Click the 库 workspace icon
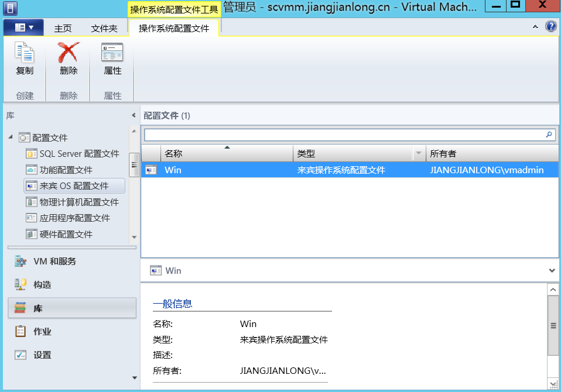 click(20, 308)
